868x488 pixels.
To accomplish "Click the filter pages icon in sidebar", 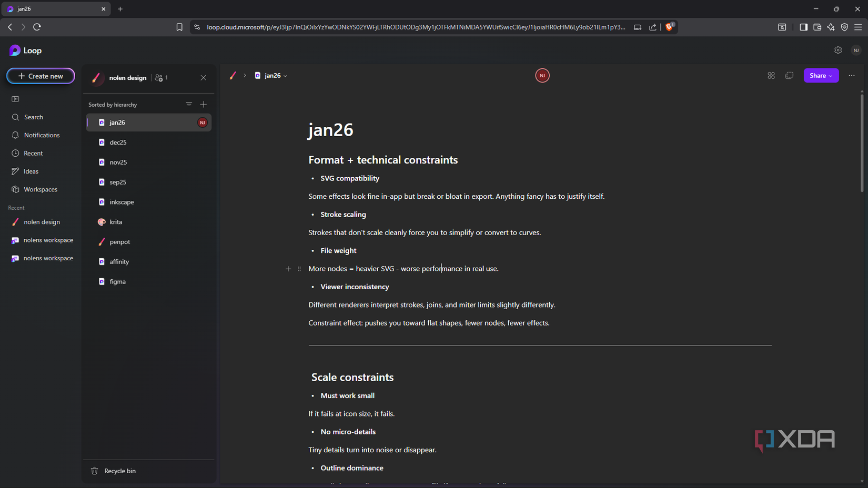I will [189, 104].
